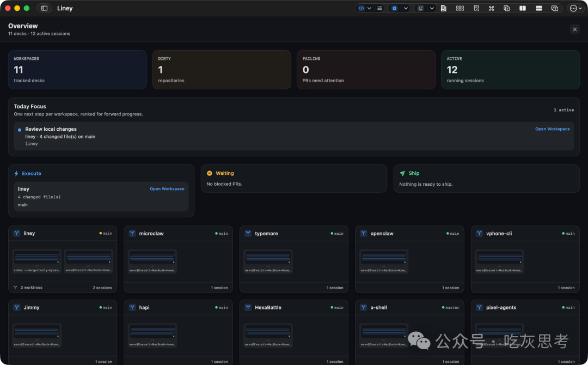Click the branch icon on the Jimmy card
The width and height of the screenshot is (588, 365).
[17, 307]
